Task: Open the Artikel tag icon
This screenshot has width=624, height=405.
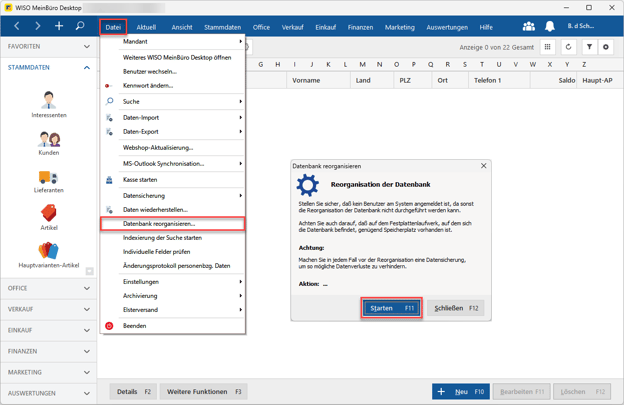Action: point(48,212)
